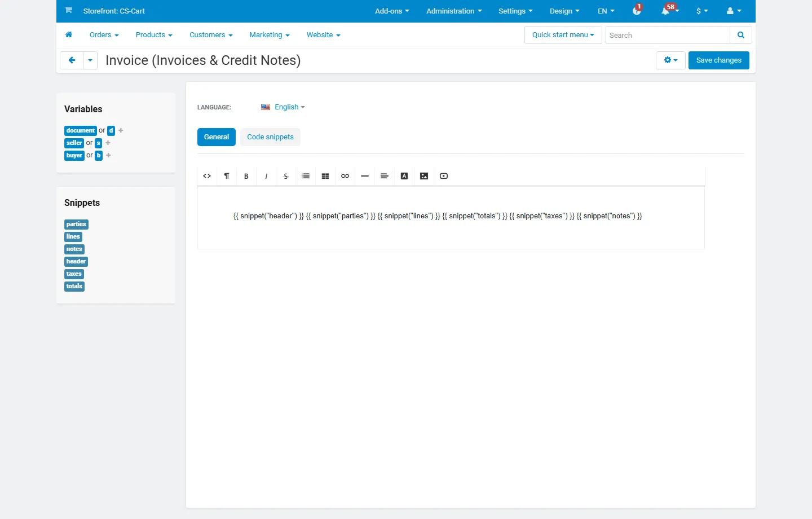Select the General tab
Viewport: 812px width, 519px height.
tap(217, 137)
